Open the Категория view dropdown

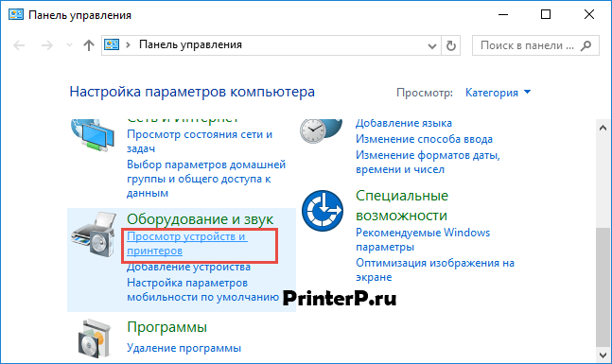498,93
